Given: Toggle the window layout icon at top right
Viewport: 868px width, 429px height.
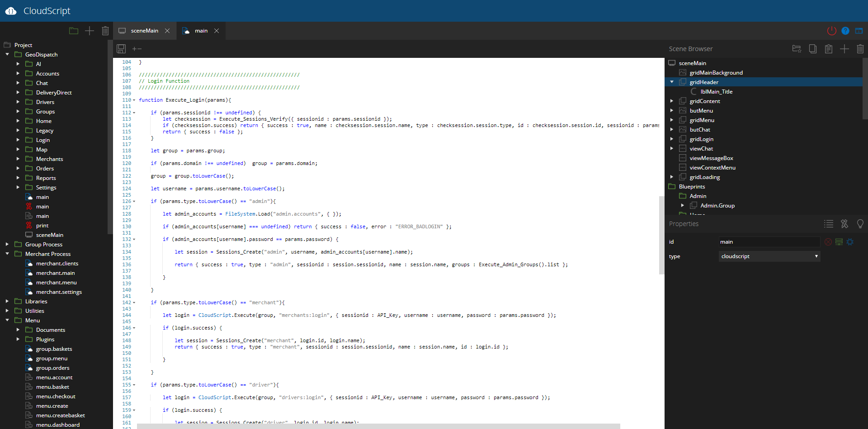Looking at the screenshot, I should pyautogui.click(x=859, y=31).
